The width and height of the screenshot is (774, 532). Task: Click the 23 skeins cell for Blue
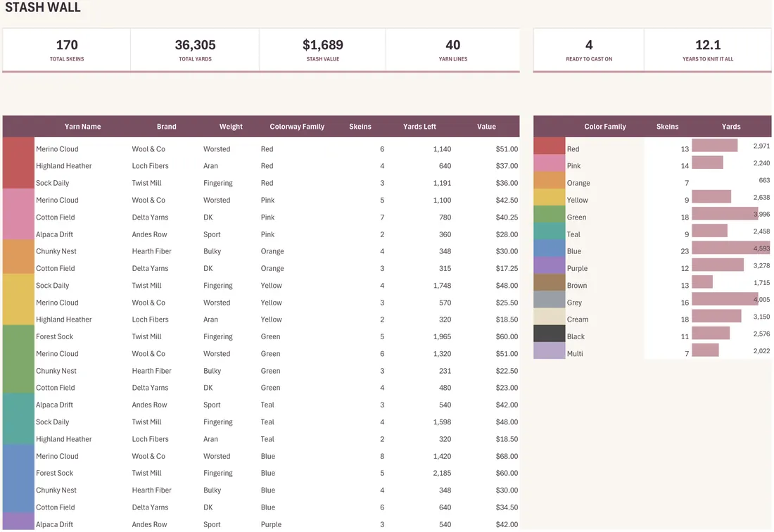pos(685,251)
